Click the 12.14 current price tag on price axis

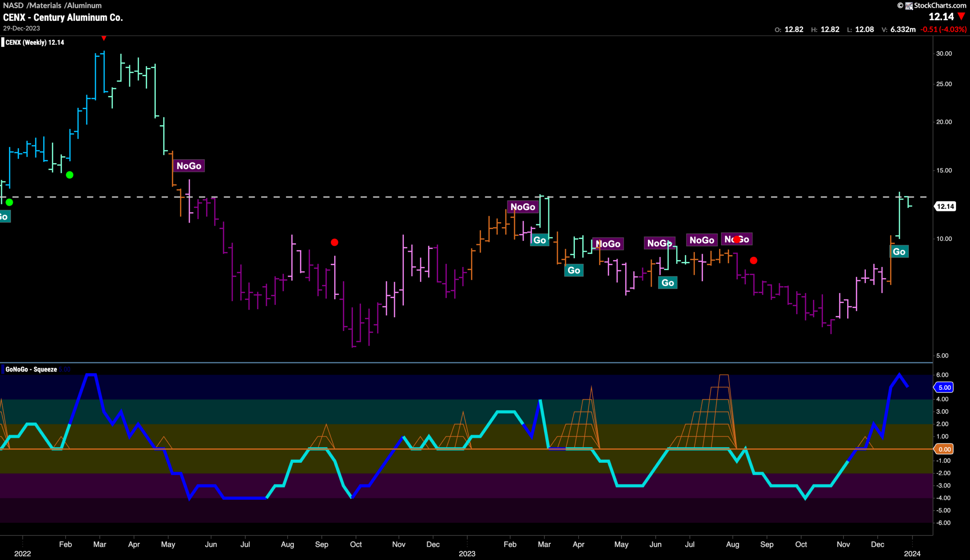point(945,206)
